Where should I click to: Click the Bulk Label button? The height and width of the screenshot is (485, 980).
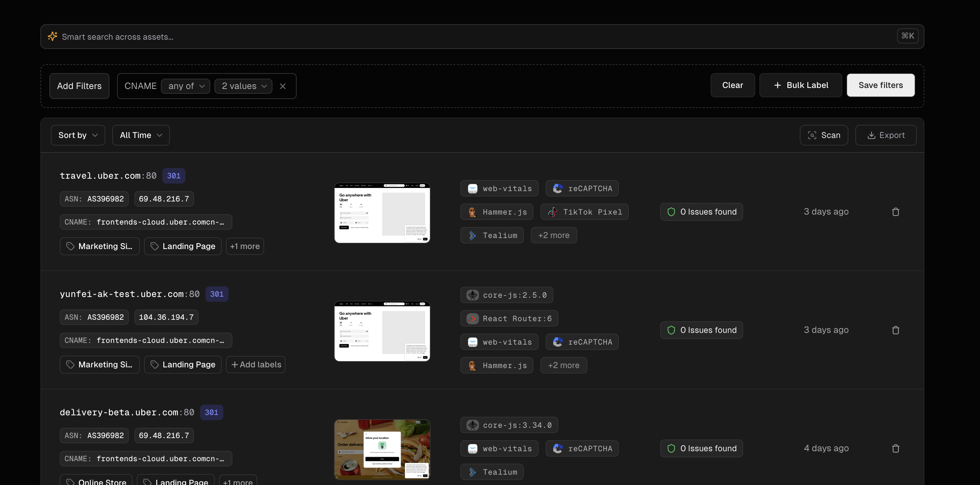click(x=800, y=85)
